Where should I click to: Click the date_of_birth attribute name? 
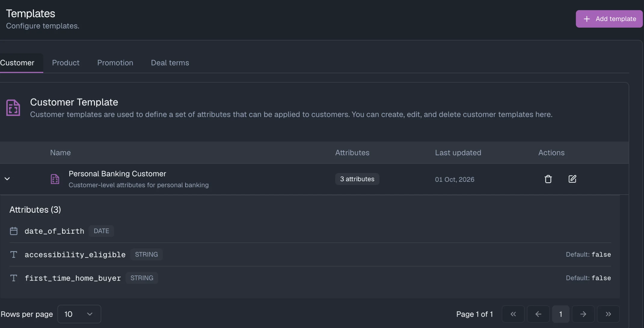[54, 231]
